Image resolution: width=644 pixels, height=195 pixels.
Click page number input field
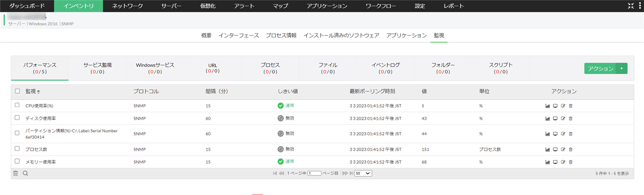click(314, 174)
